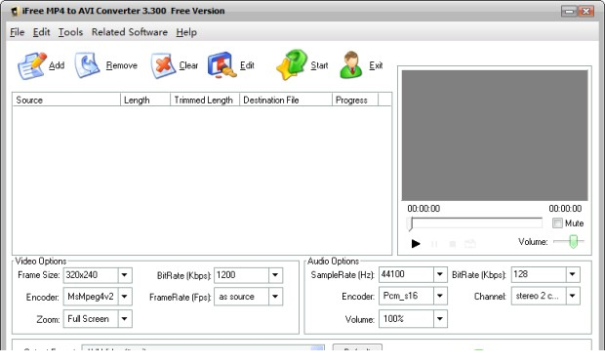Click the Add file icon
The height and width of the screenshot is (364, 605).
(31, 66)
